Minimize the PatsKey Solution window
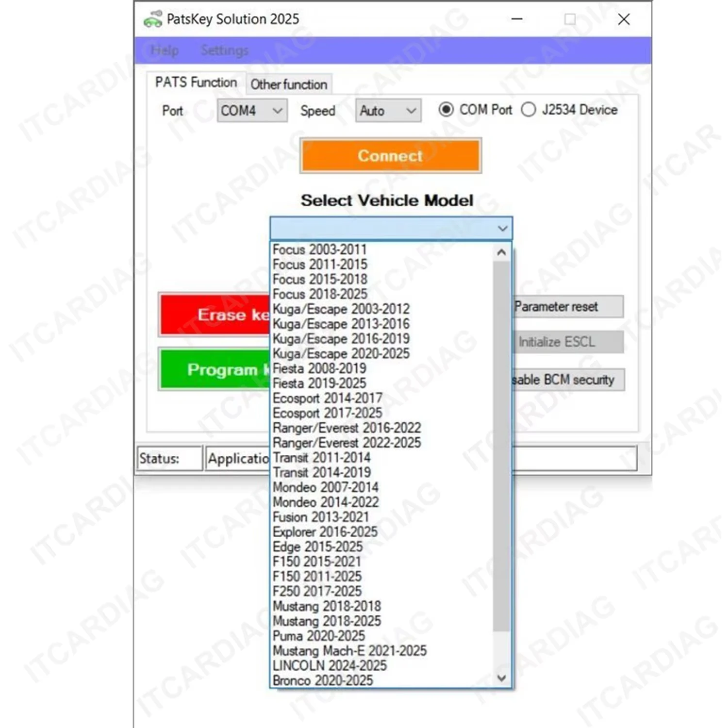Image resolution: width=728 pixels, height=728 pixels. (517, 19)
